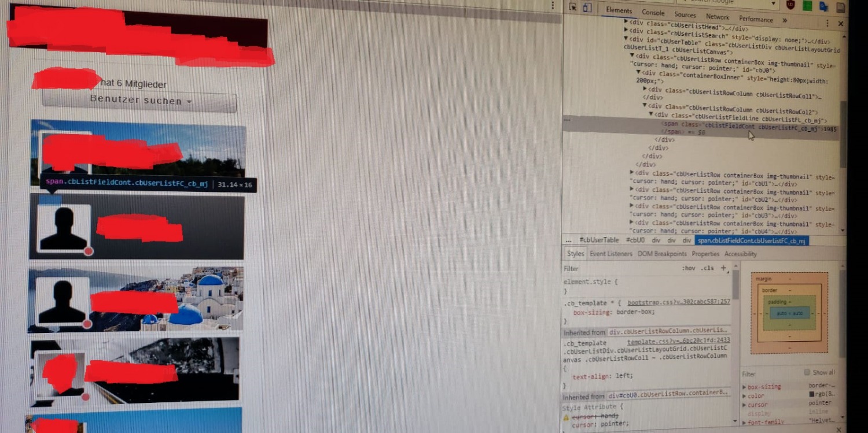Activate the inspect element picker icon
868x433 pixels.
pyautogui.click(x=572, y=7)
